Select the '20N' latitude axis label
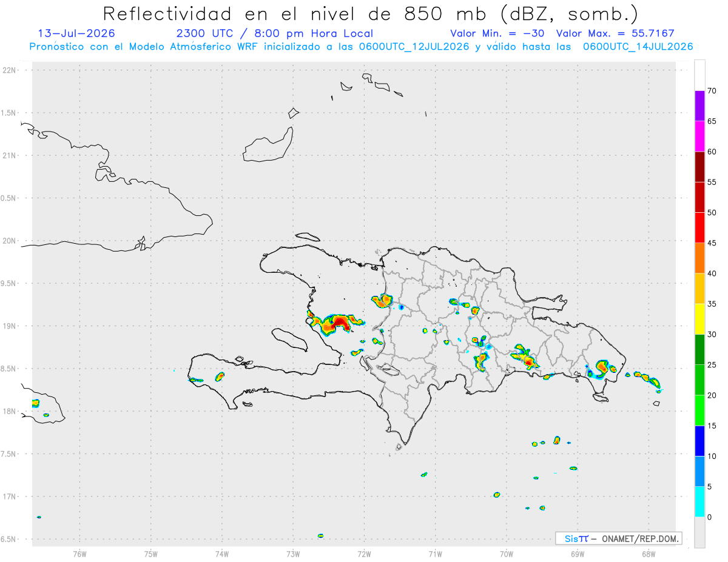Image resolution: width=728 pixels, height=562 pixels. point(10,241)
